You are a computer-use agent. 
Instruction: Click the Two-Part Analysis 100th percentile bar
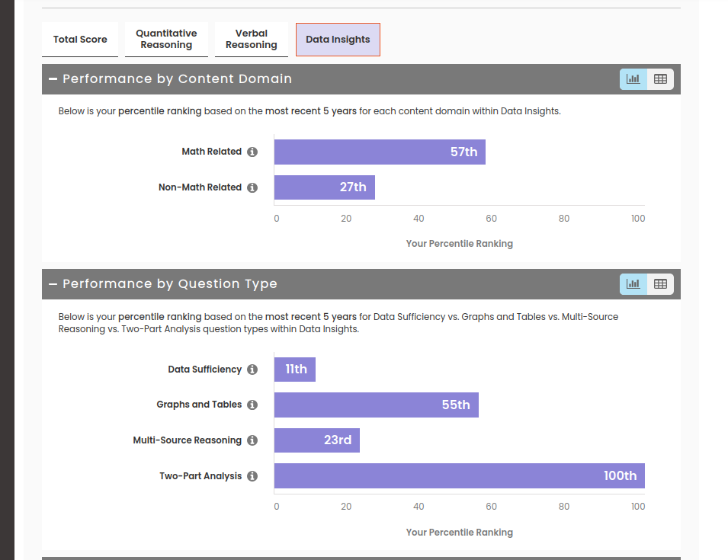pos(459,475)
